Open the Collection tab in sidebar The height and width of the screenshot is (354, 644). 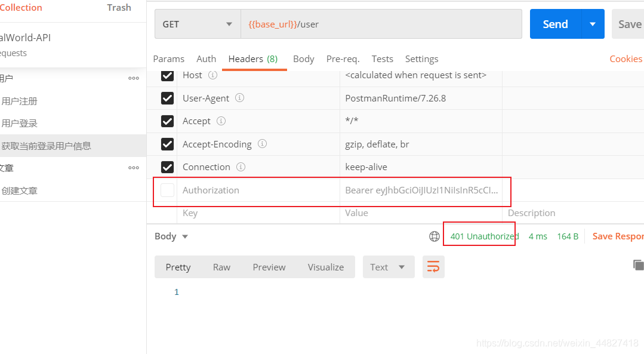pos(20,8)
